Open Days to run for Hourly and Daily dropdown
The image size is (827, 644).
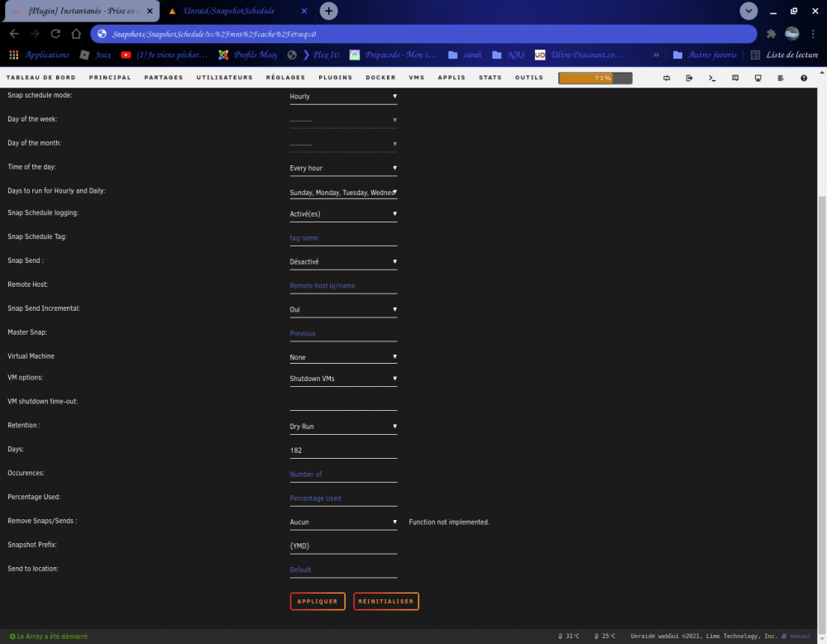pyautogui.click(x=343, y=193)
